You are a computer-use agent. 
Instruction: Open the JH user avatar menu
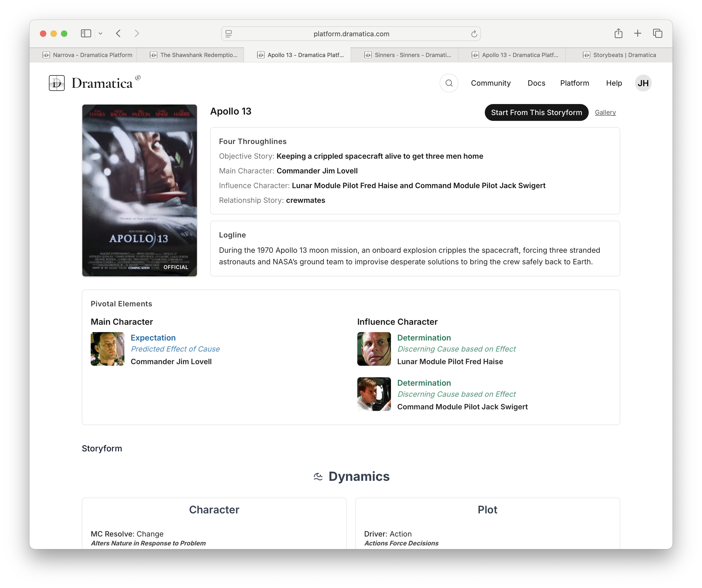tap(643, 83)
